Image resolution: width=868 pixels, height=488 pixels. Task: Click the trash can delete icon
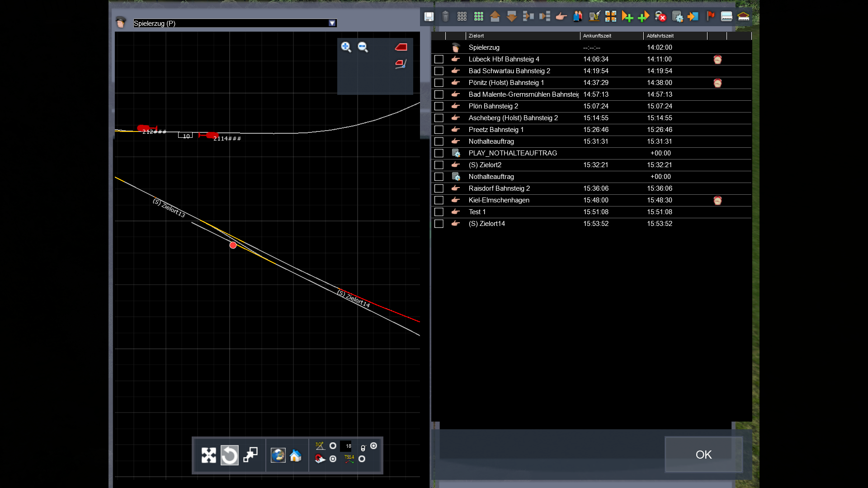pos(445,17)
